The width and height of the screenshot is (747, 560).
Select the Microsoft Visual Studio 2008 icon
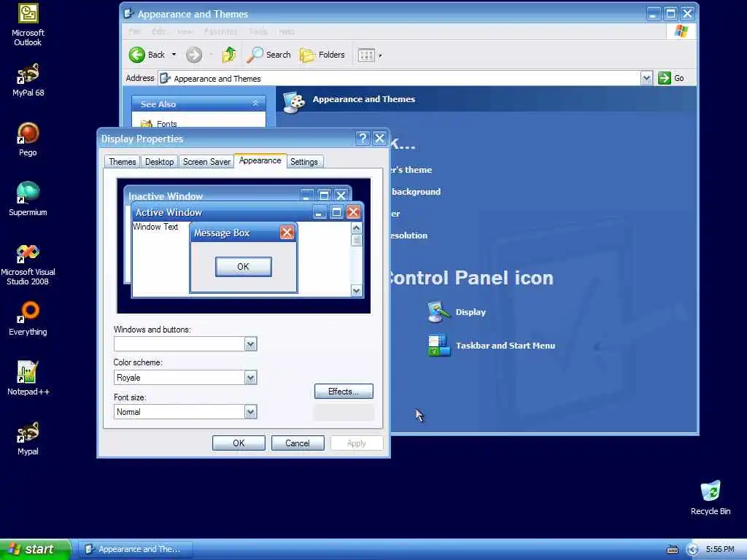click(x=28, y=264)
